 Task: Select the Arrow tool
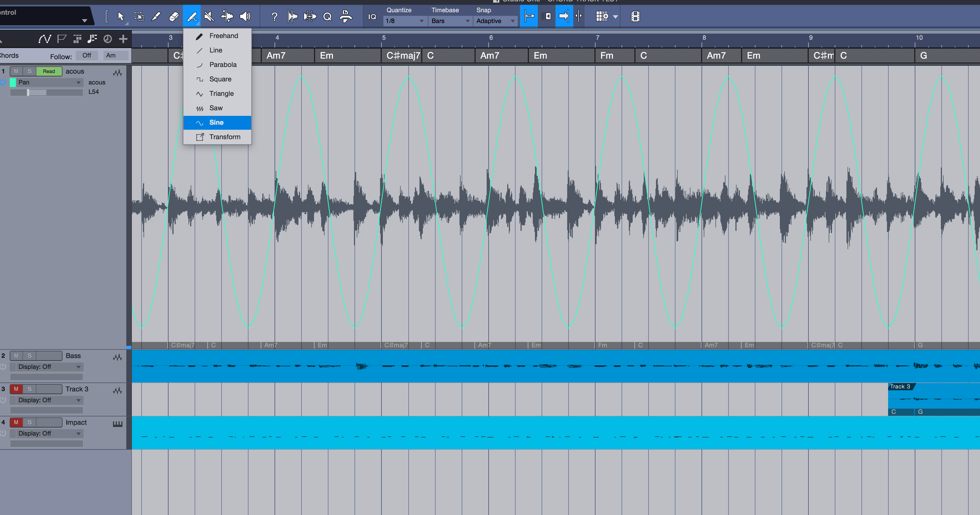(x=121, y=16)
